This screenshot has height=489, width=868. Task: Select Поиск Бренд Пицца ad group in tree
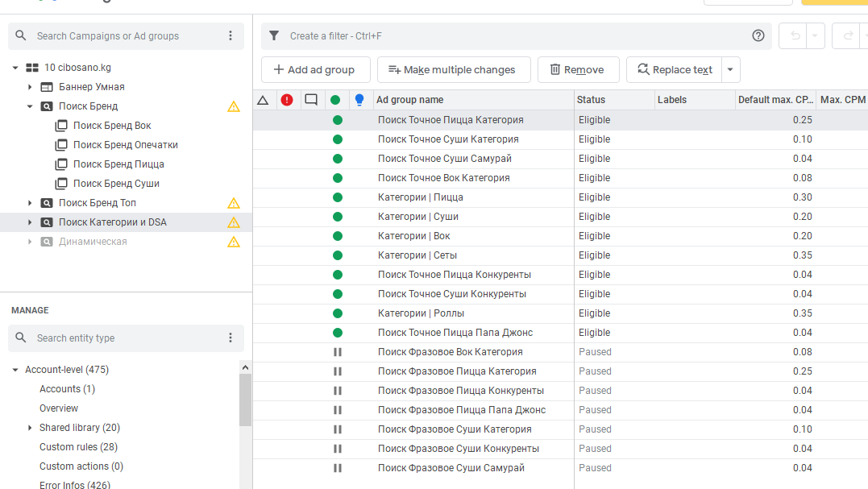click(118, 164)
